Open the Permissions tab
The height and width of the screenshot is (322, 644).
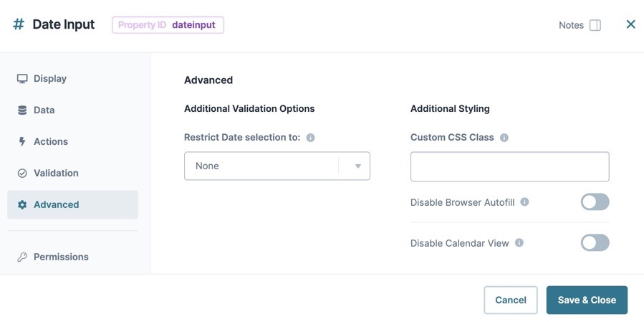(72, 257)
